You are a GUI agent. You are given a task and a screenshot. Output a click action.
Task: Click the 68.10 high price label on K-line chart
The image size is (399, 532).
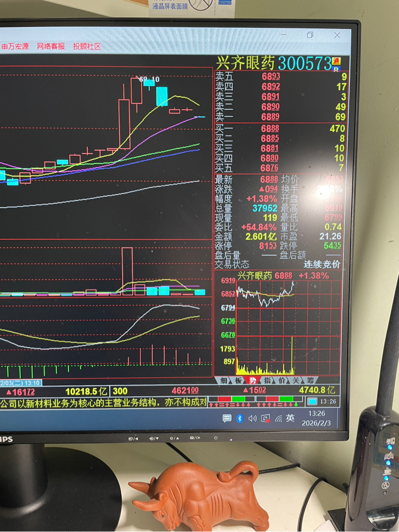(x=149, y=79)
